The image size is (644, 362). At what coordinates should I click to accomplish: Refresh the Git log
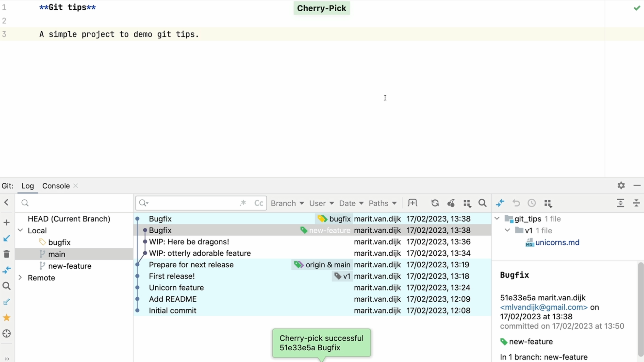[x=435, y=203]
